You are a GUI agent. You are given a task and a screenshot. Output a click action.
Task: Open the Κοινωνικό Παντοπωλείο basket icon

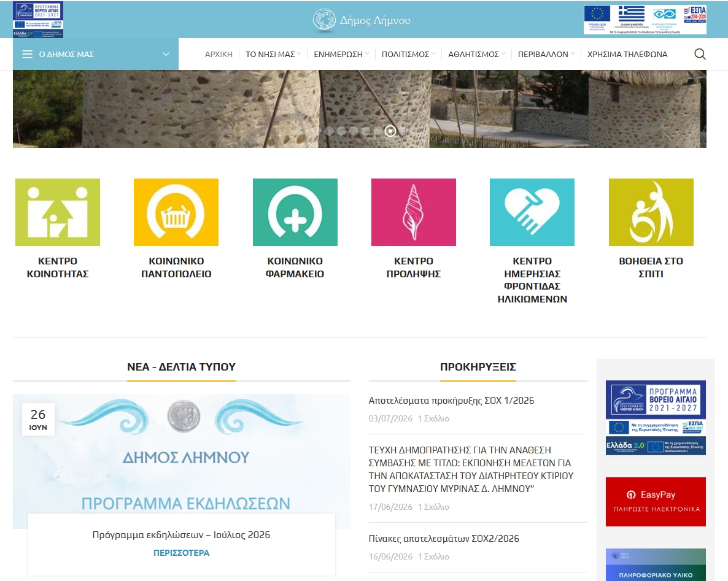tap(176, 212)
